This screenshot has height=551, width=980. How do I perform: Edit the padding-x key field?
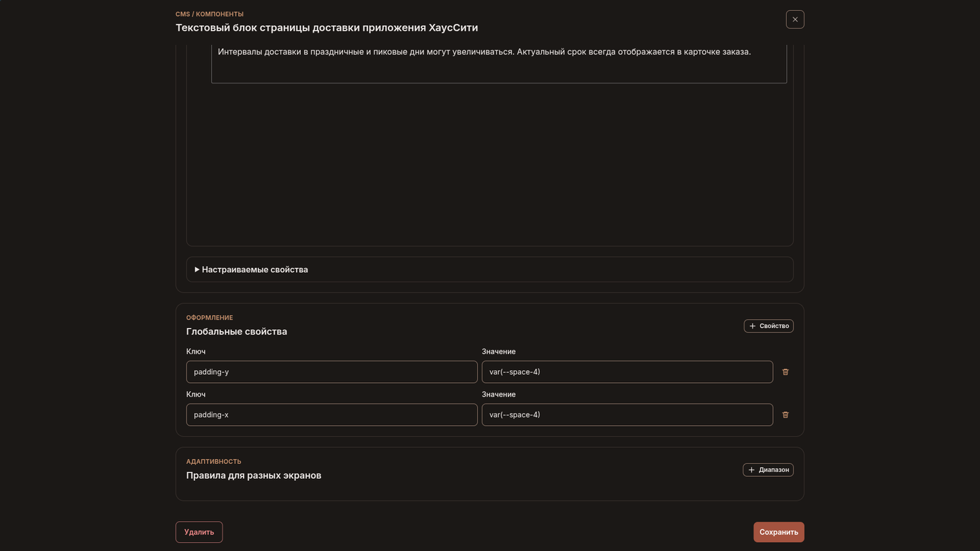(x=332, y=415)
